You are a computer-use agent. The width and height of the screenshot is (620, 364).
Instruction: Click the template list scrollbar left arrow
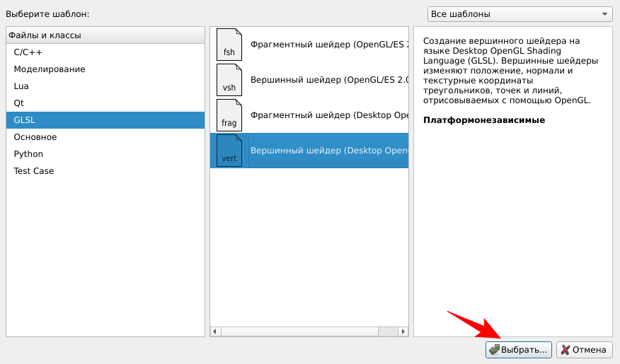coord(216,331)
